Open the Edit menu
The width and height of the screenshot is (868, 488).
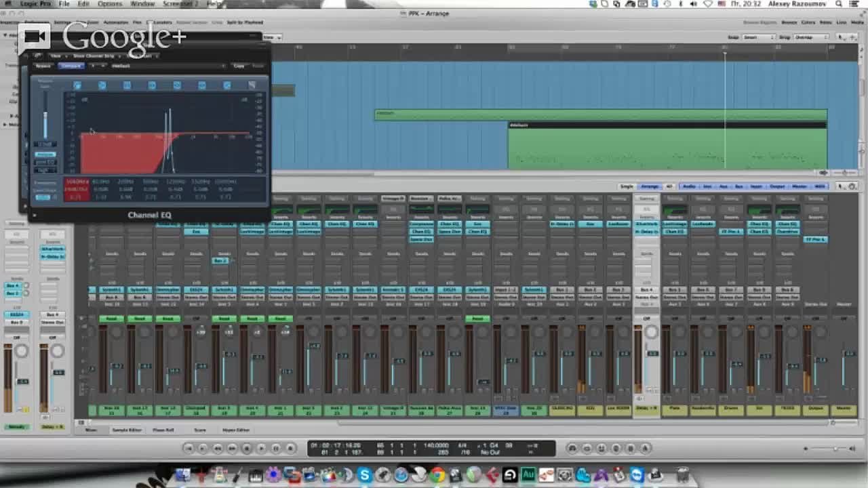tap(83, 4)
